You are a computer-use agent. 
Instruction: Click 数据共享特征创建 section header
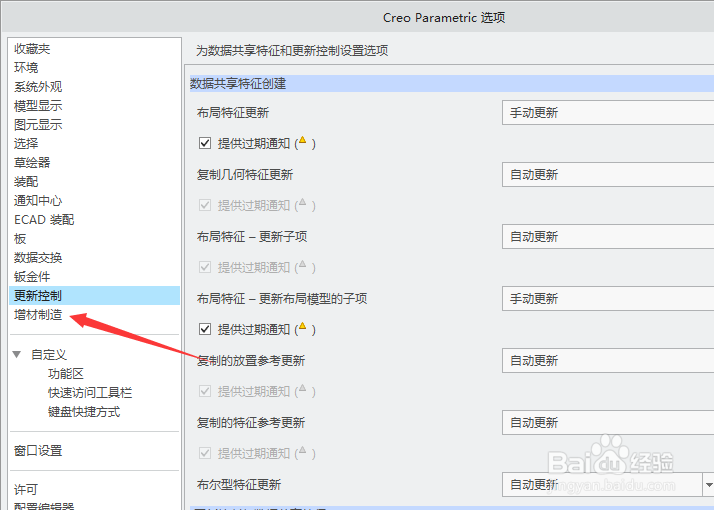452,84
